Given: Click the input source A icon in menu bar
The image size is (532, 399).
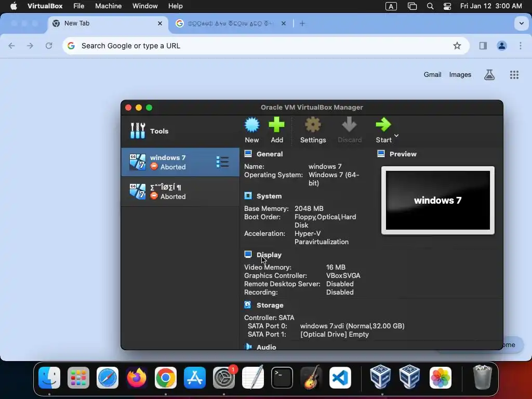Looking at the screenshot, I should tap(391, 6).
